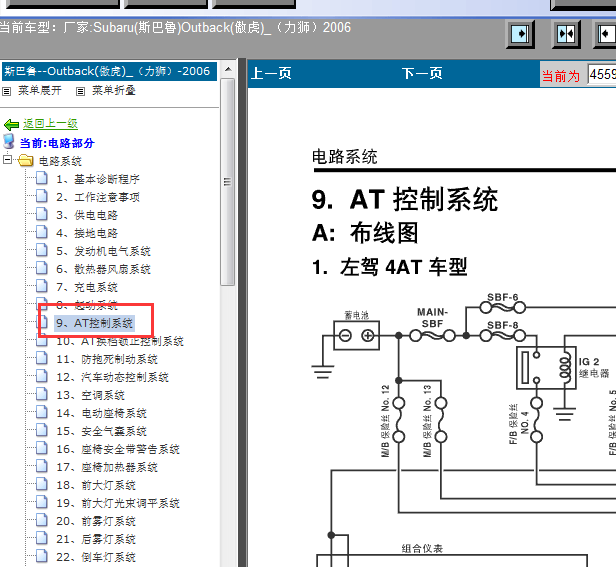Click page icon beside 22、倒车灯系统
Viewport: 616px width, 567px height.
point(42,556)
